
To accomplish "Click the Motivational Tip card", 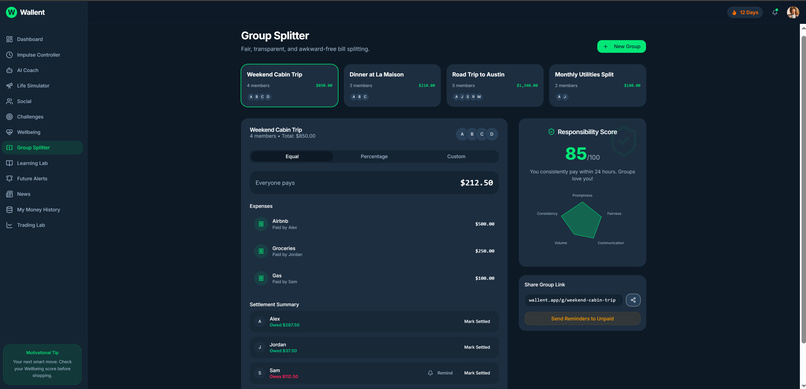I will (42, 364).
